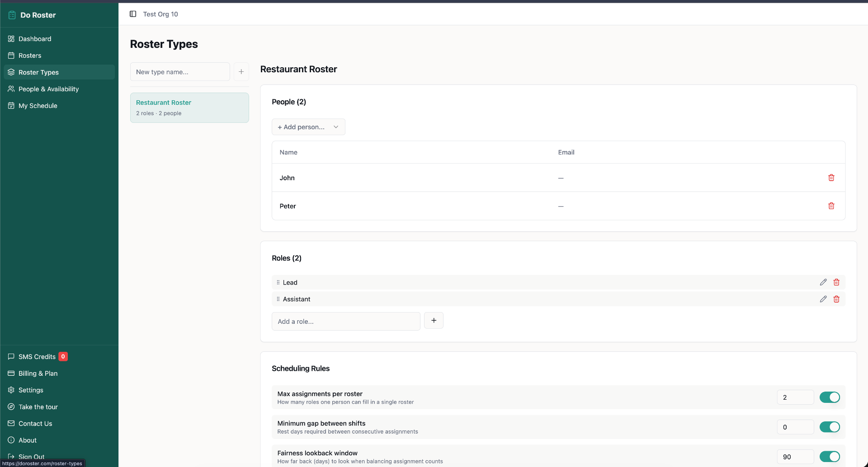The height and width of the screenshot is (467, 868).
Task: Click the Minimum gap value field
Action: [795, 427]
